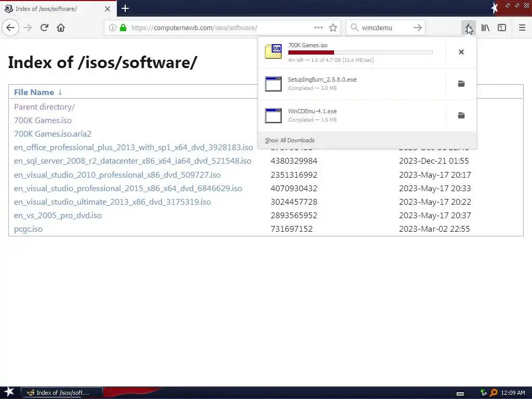
Task: Click the date 2023-Dec-21 01:55
Action: click(x=434, y=161)
